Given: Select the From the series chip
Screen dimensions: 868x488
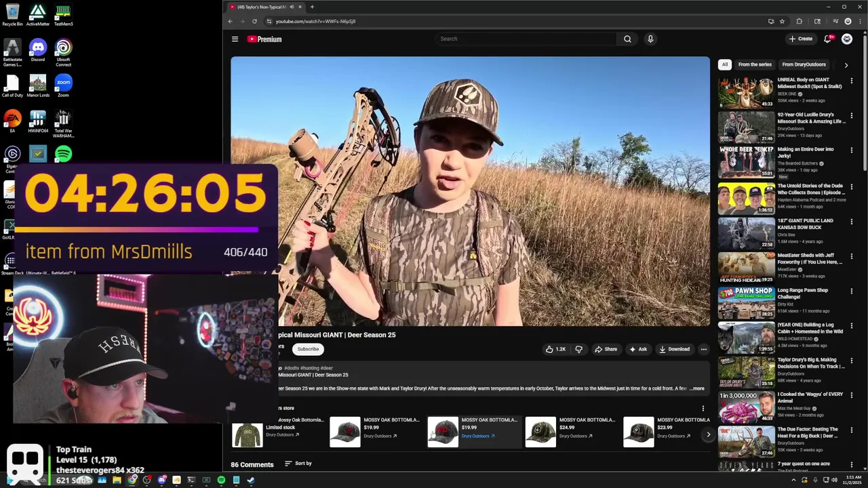Looking at the screenshot, I should click(x=755, y=64).
